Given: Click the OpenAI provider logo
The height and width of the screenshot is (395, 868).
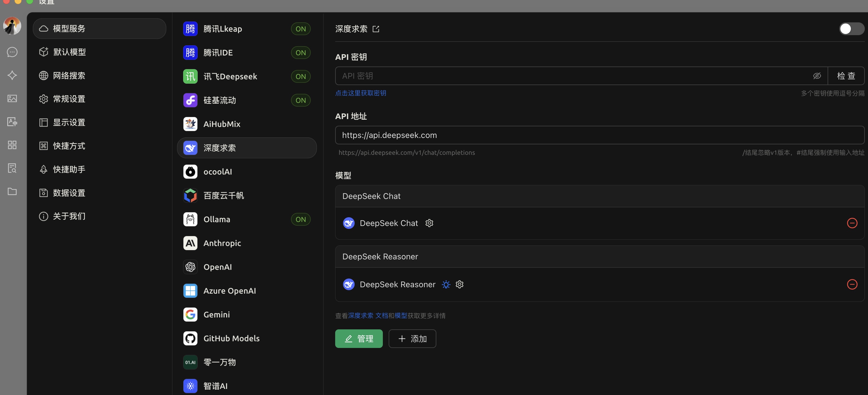Looking at the screenshot, I should [190, 267].
